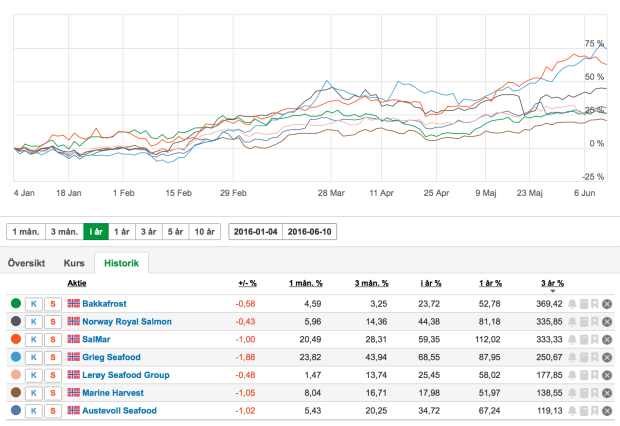Click the notes icon for SalMar
Viewport: 620px width, 426px height.
[583, 339]
